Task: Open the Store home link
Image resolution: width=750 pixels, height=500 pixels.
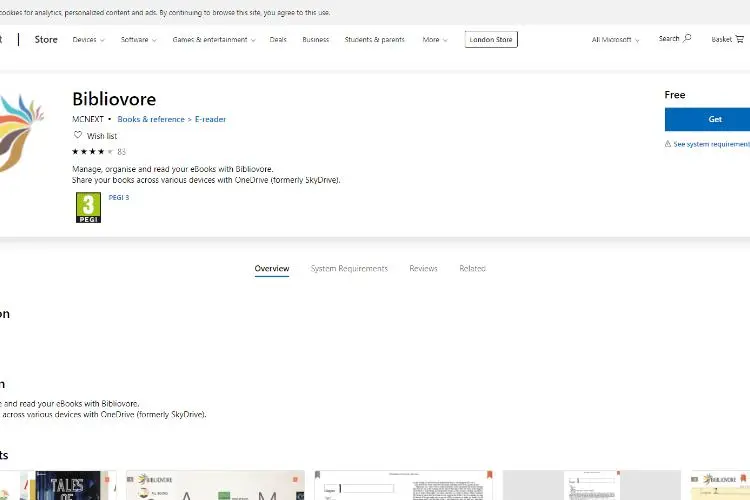Action: pos(46,40)
